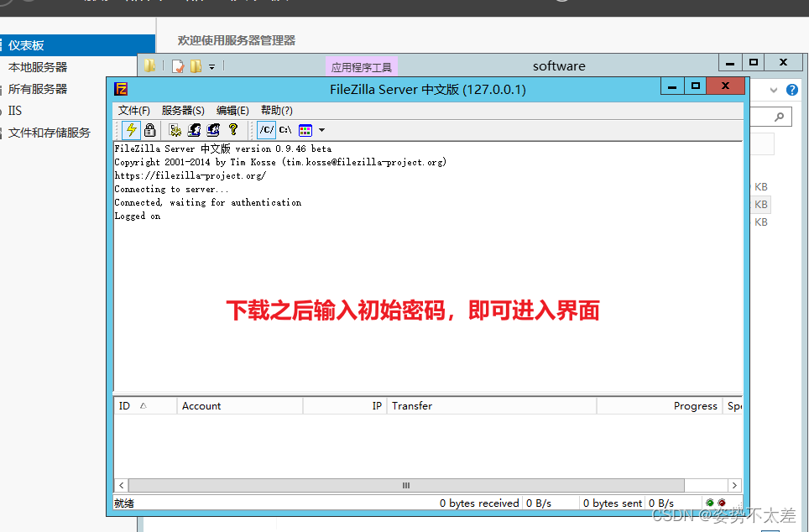The image size is (809, 532).
Task: Click the Account column header
Action: click(240, 405)
